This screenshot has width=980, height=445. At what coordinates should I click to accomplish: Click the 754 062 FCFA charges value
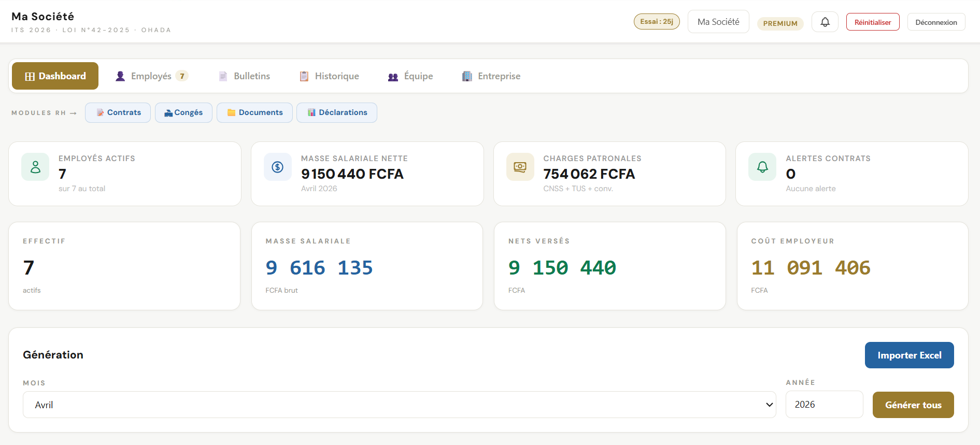click(589, 174)
